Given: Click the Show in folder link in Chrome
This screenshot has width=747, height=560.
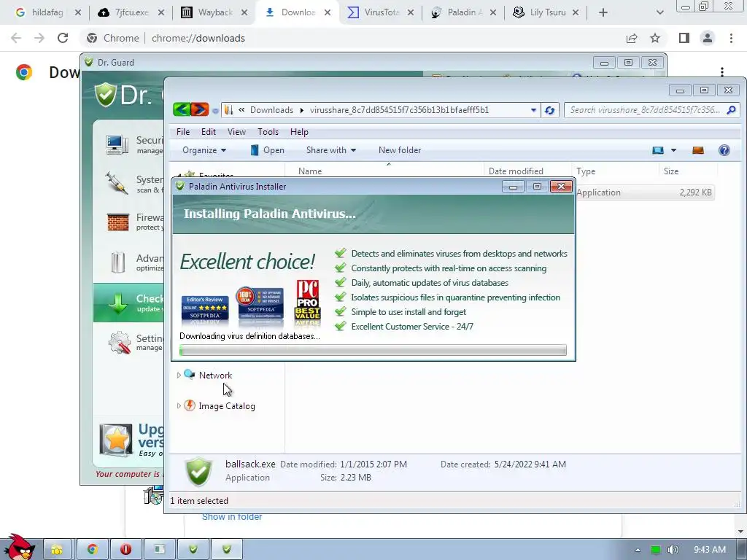Looking at the screenshot, I should coord(231,517).
